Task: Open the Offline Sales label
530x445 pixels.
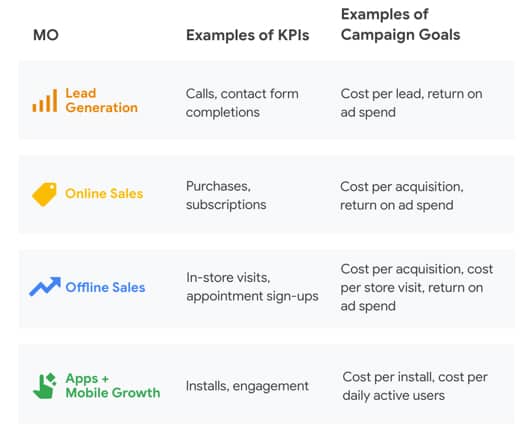Action: tap(105, 287)
